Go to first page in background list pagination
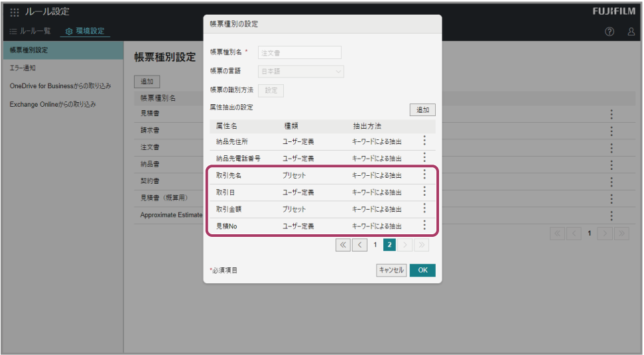 (557, 234)
